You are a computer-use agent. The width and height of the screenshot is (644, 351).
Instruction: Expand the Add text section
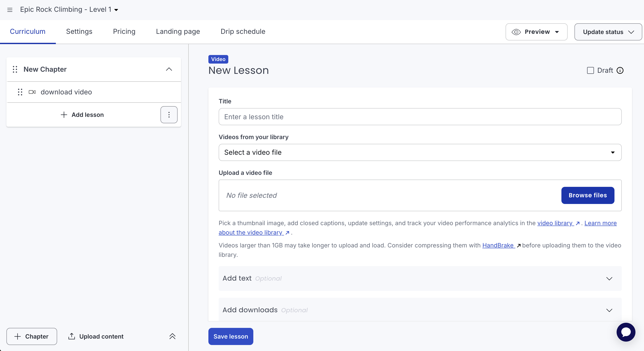pos(420,278)
